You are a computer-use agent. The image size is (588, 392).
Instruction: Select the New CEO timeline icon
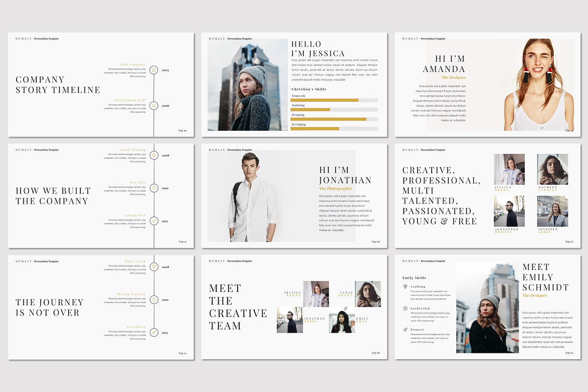[154, 188]
